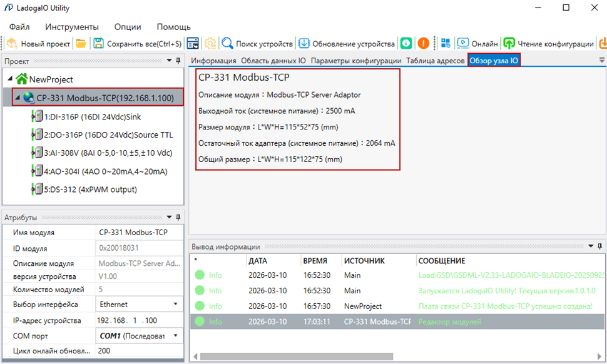Click log scrollbar right arrow
Image resolution: width=607 pixels, height=364 pixels.
599,356
